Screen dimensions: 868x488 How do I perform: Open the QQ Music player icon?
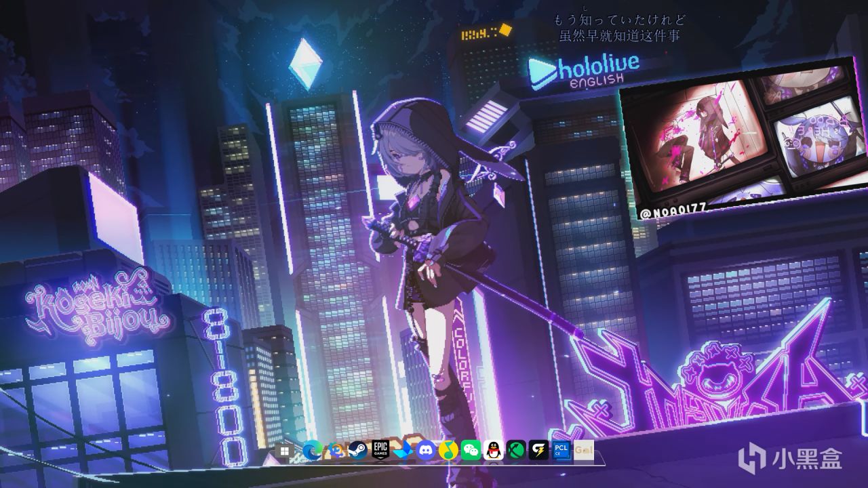[448, 450]
